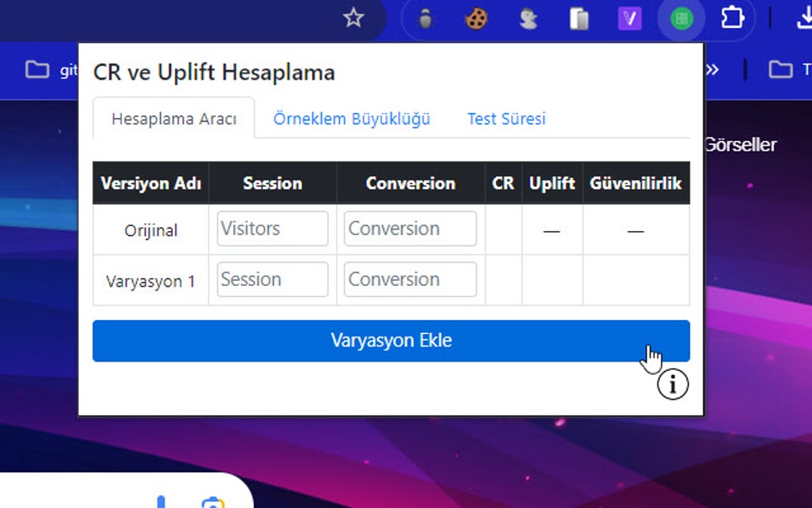
Task: Open the duck extension in the toolbar
Action: (x=527, y=18)
